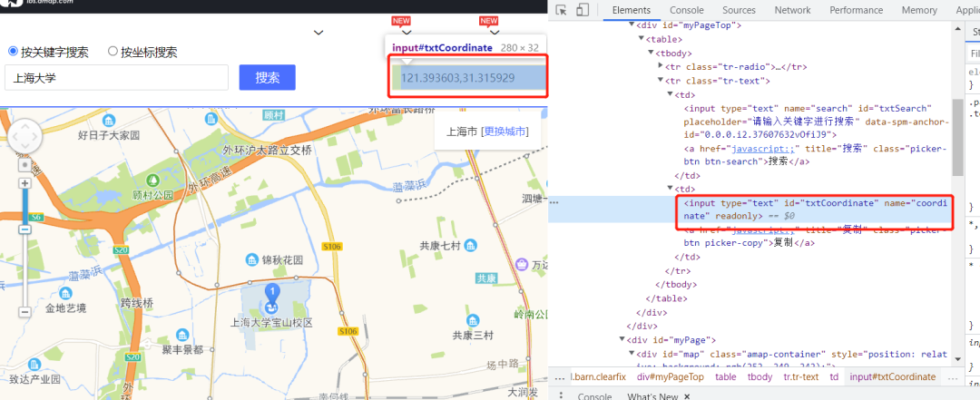Click the scroll-down arrow of Elements panel
Image resolution: width=980 pixels, height=400 pixels.
pyautogui.click(x=958, y=359)
